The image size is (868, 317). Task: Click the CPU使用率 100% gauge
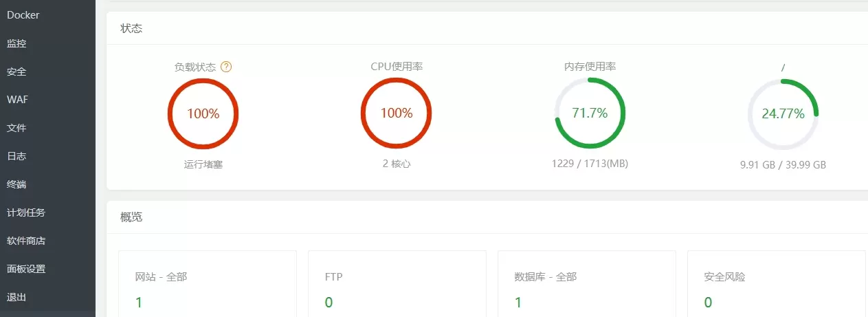(x=396, y=113)
